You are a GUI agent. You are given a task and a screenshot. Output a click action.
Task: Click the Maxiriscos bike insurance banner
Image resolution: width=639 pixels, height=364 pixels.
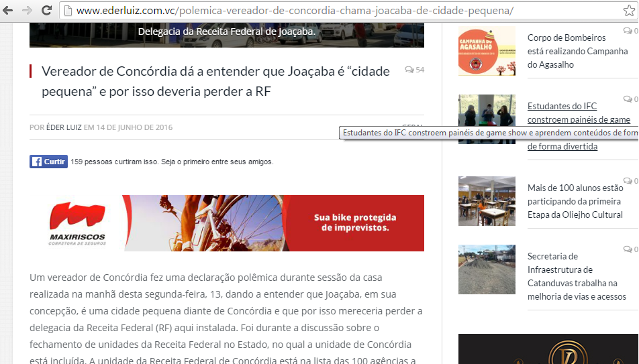226,223
